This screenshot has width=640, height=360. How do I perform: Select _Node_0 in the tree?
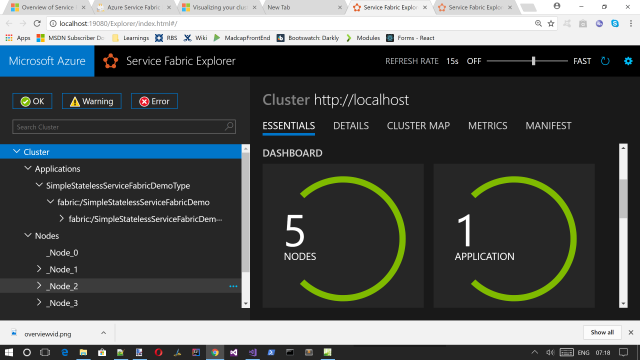point(62,253)
